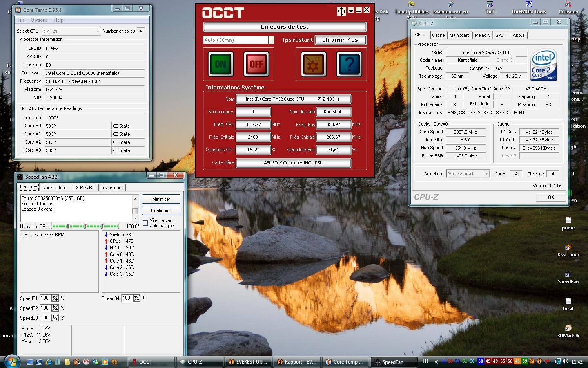This screenshot has height=368, width=588.
Task: Click the Windows Live Messenger quick launch icon
Action: 96,362
